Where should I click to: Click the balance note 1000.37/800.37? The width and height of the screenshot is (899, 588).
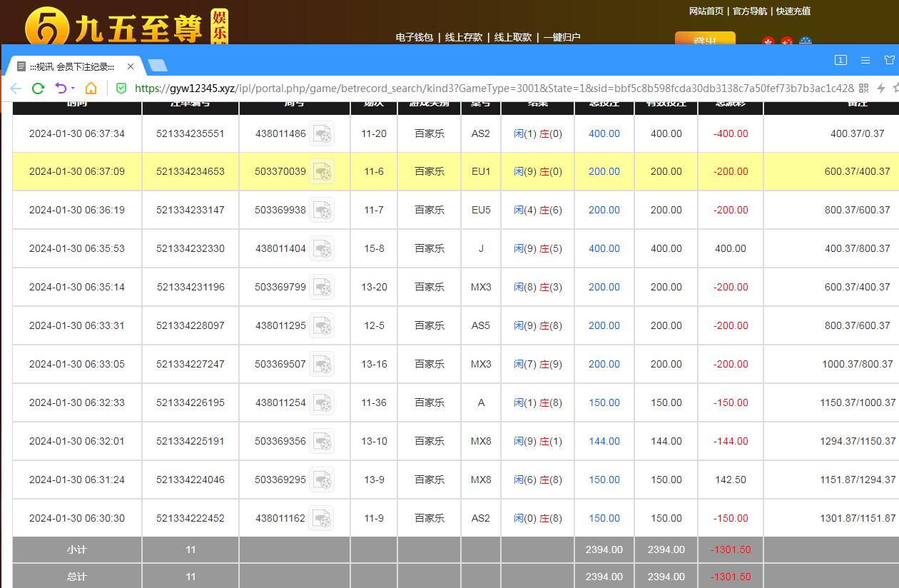858,365
